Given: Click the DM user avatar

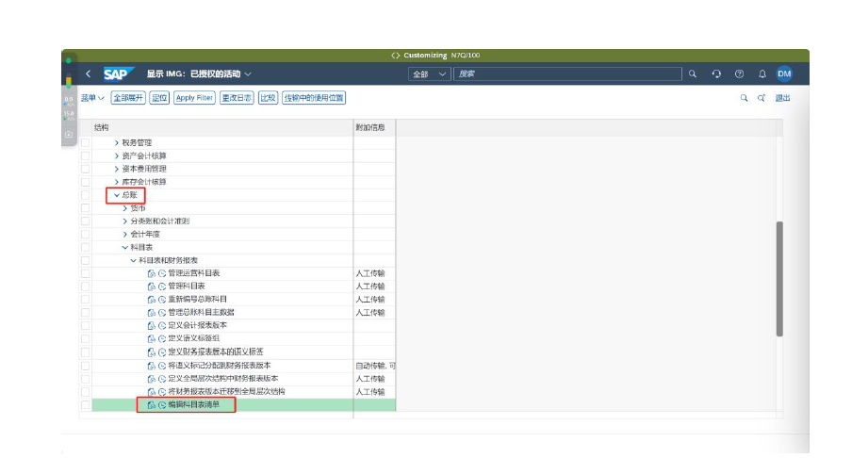Looking at the screenshot, I should (784, 74).
